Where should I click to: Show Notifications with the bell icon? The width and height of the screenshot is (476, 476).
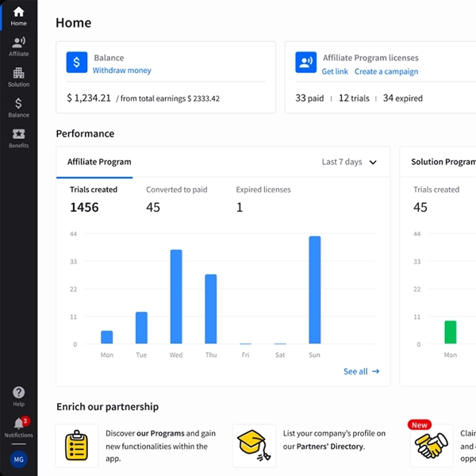pyautogui.click(x=18, y=427)
